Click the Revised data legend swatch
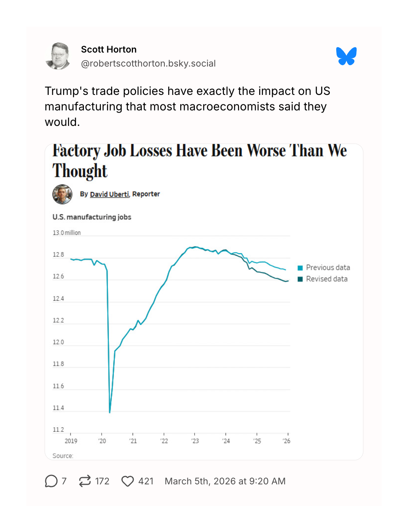Viewport: 408px width, 532px height. point(300,279)
